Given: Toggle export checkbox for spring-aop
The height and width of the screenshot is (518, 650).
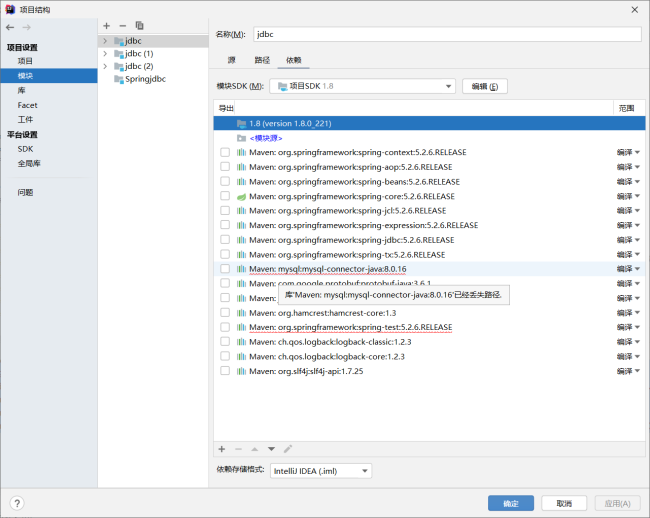Looking at the screenshot, I should coord(225,167).
